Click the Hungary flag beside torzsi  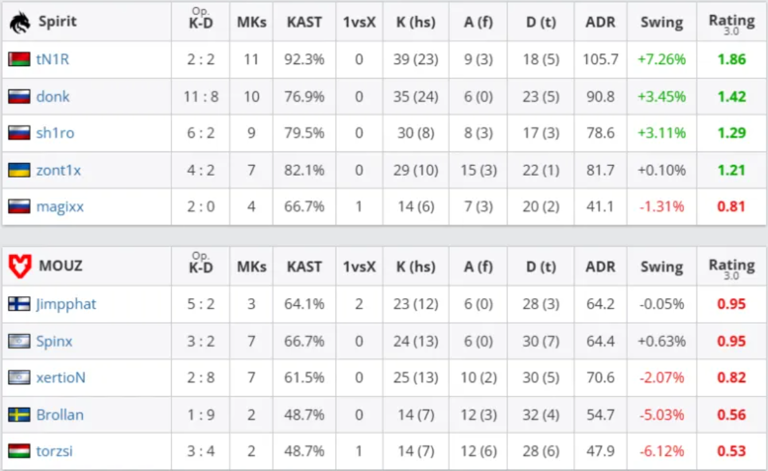click(19, 451)
